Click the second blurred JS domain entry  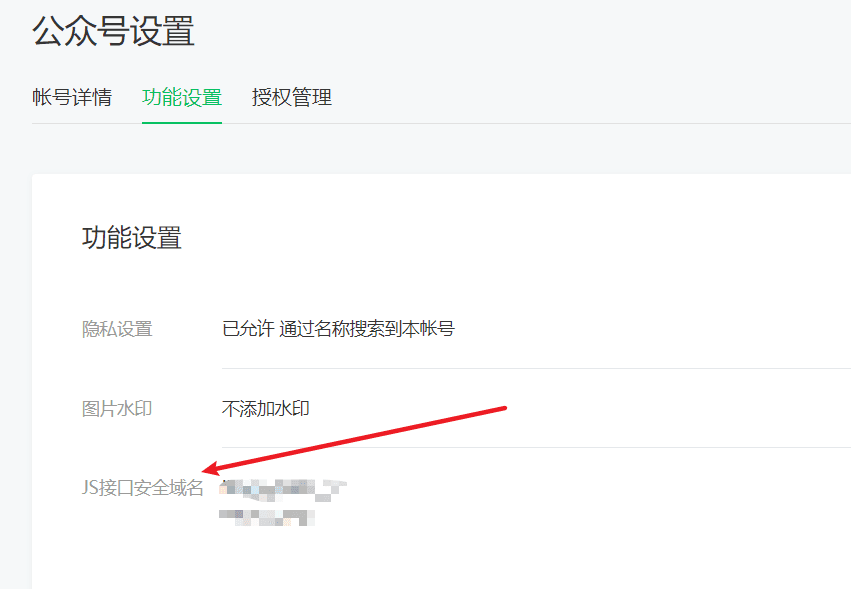point(267,517)
